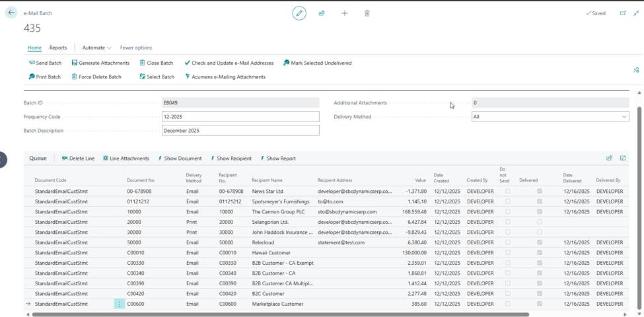Toggle Do not Send for Selangorian Ltd.
Viewport: 644px width, 317px height.
[x=508, y=222]
